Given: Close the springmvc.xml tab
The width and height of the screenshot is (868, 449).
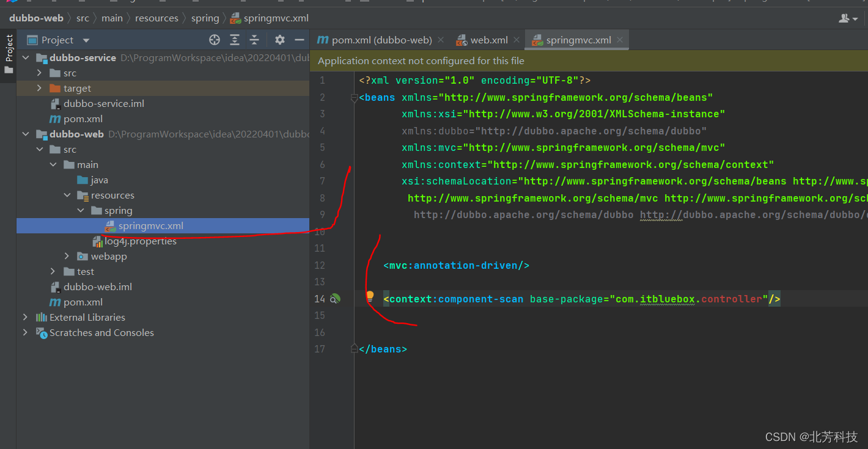Looking at the screenshot, I should [x=620, y=40].
